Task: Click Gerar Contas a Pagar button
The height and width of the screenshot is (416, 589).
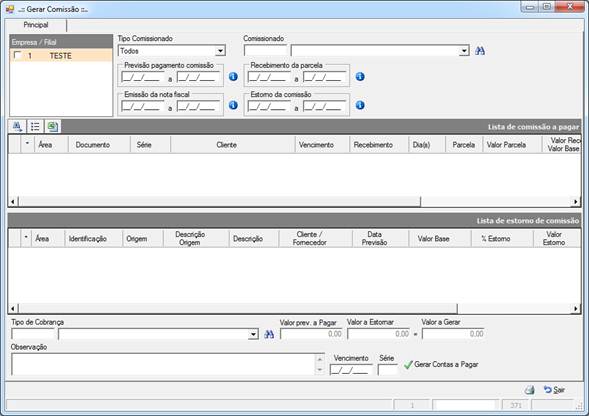Action: 441,365
